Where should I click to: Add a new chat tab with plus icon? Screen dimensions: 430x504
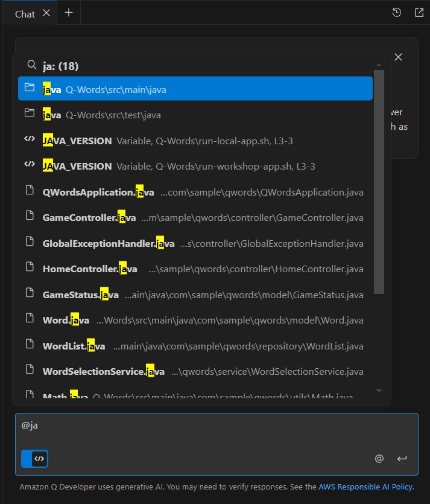tap(69, 13)
